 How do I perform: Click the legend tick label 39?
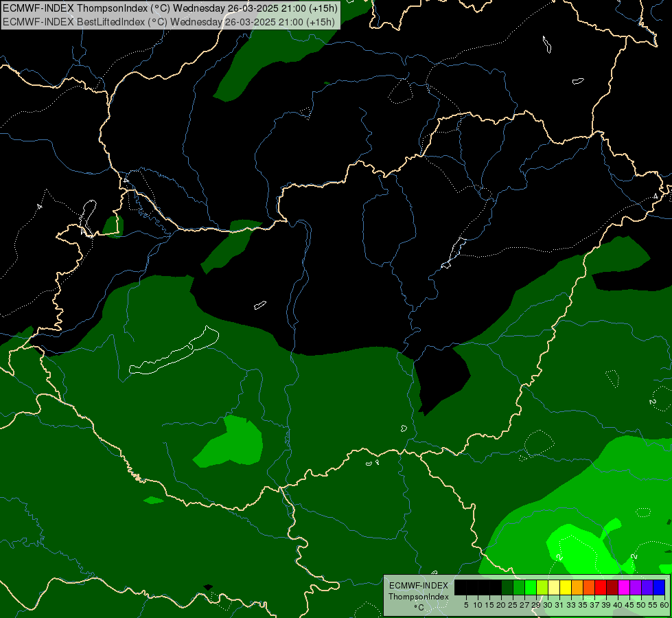coord(606,605)
